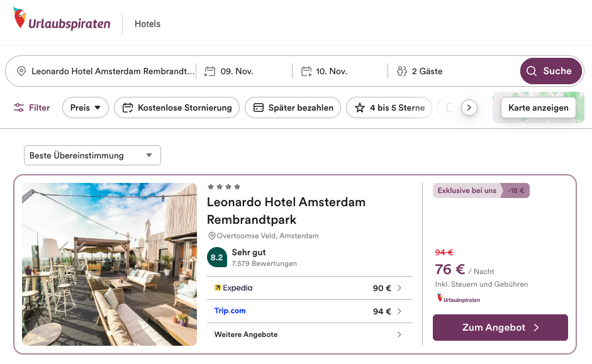Screen dimensions: 592x364
Task: Expand Weitere Angebote list
Action: pos(309,334)
